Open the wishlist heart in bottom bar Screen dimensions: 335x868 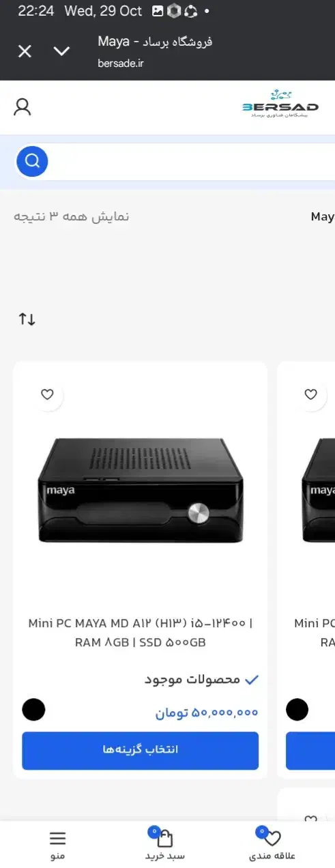tap(272, 839)
